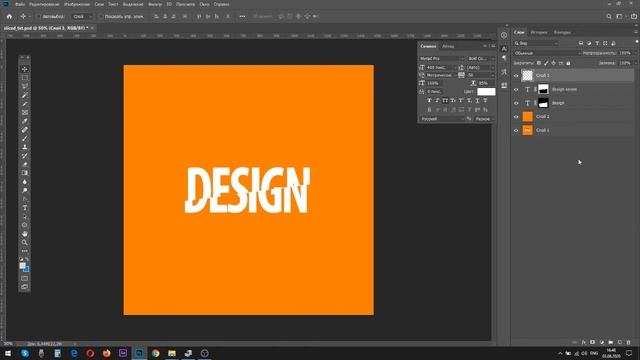The height and width of the screenshot is (360, 640).
Task: Toggle lock all icon in Layers panel
Action: coord(568,63)
